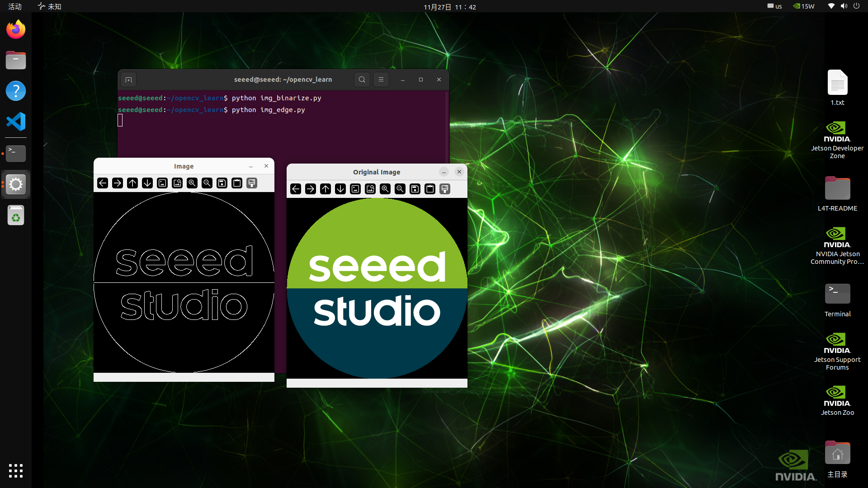Screen dimensions: 868x488
Task: Reset zoom to x1 in Original Image window
Action: (x=355, y=189)
